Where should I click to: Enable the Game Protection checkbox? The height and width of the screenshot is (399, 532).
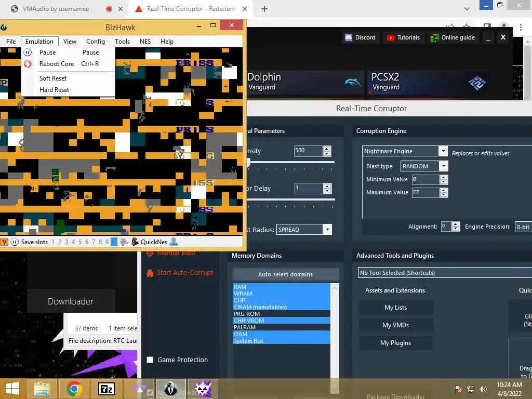click(150, 360)
